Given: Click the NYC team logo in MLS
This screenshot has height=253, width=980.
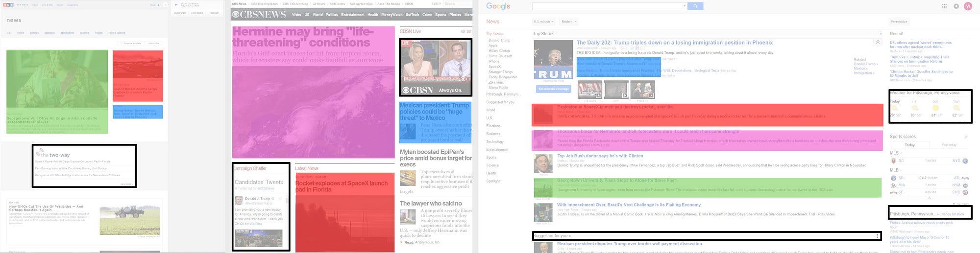Looking at the screenshot, I should pos(965,161).
